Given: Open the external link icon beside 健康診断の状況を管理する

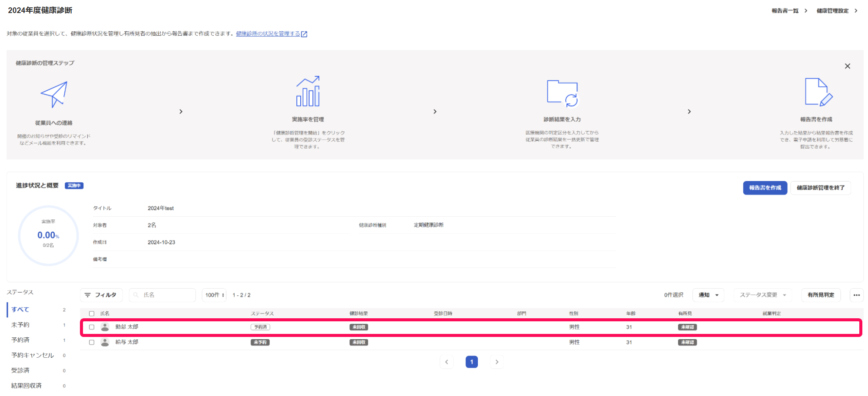Looking at the screenshot, I should (304, 34).
